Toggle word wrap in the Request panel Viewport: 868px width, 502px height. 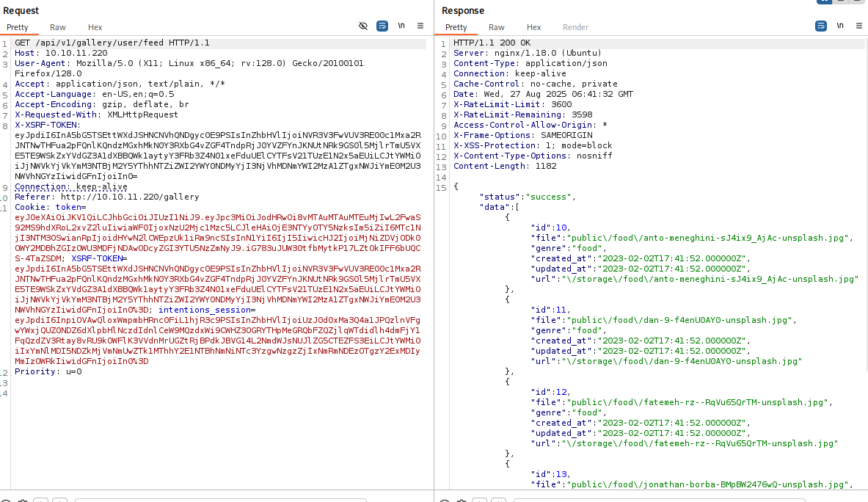pos(382,26)
